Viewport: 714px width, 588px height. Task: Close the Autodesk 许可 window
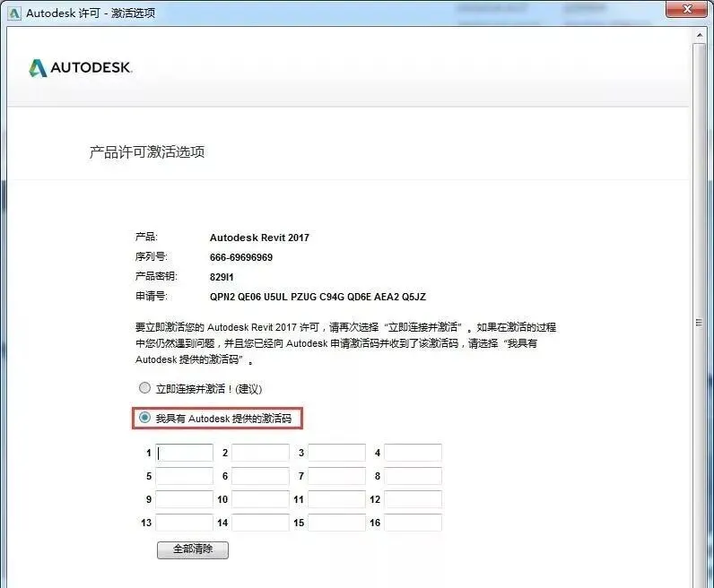coord(688,9)
